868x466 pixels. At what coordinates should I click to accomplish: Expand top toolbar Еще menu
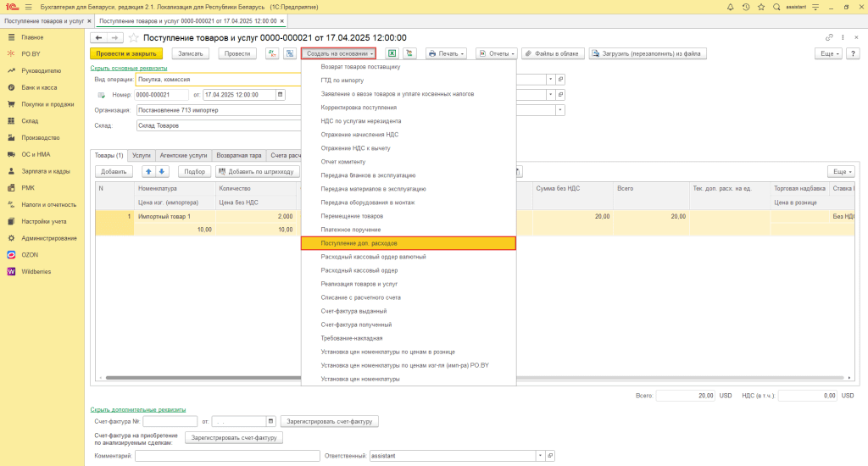pos(828,53)
